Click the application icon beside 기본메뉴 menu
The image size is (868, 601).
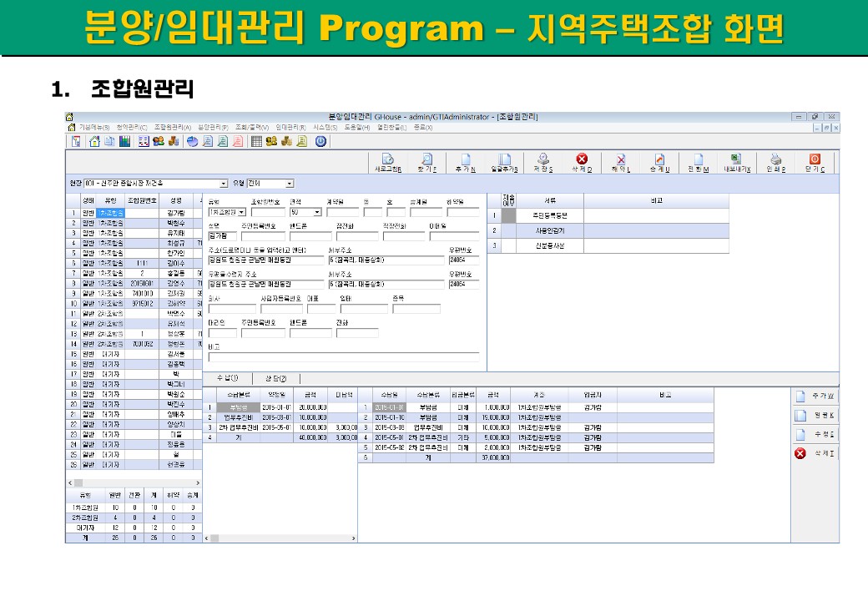coord(72,127)
